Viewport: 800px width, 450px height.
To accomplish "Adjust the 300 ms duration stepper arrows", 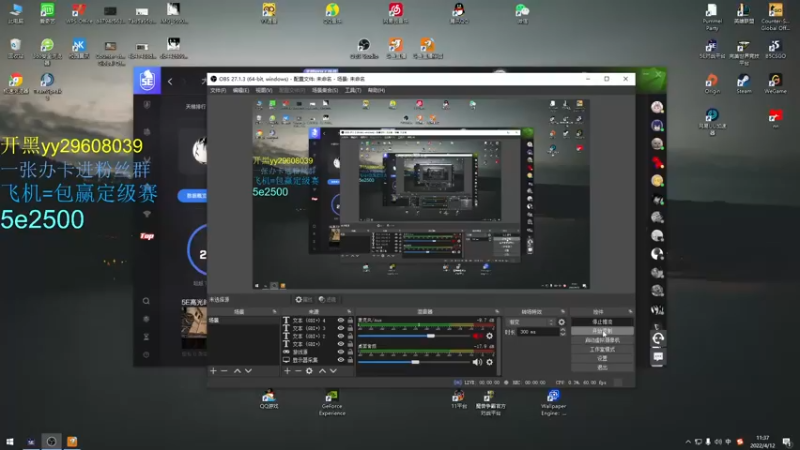I will point(563,332).
